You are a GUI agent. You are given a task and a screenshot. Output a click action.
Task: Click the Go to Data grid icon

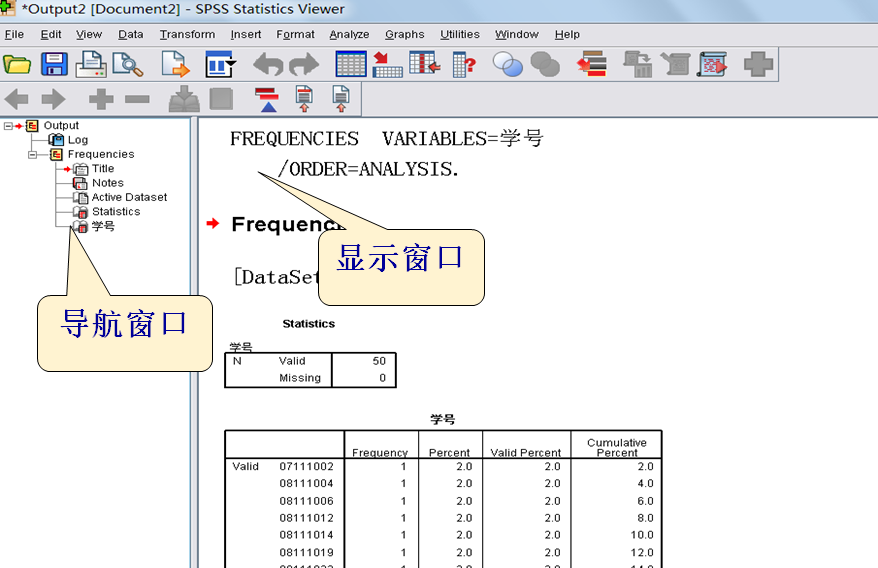pyautogui.click(x=351, y=64)
